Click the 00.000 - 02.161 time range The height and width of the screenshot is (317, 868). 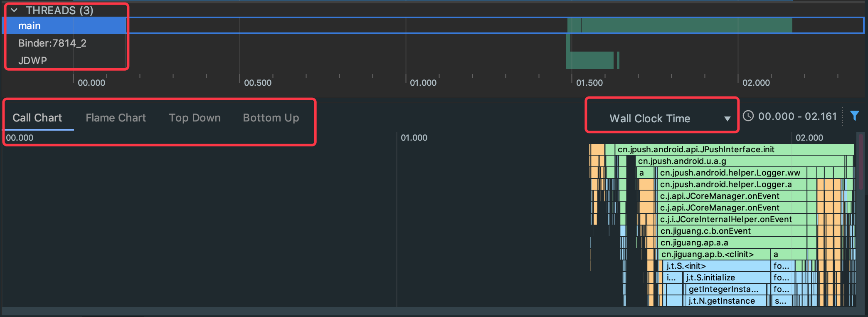[x=797, y=116]
